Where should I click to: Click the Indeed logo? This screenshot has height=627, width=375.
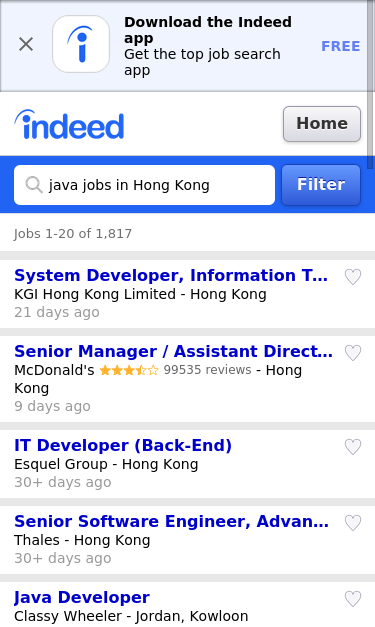tap(69, 125)
